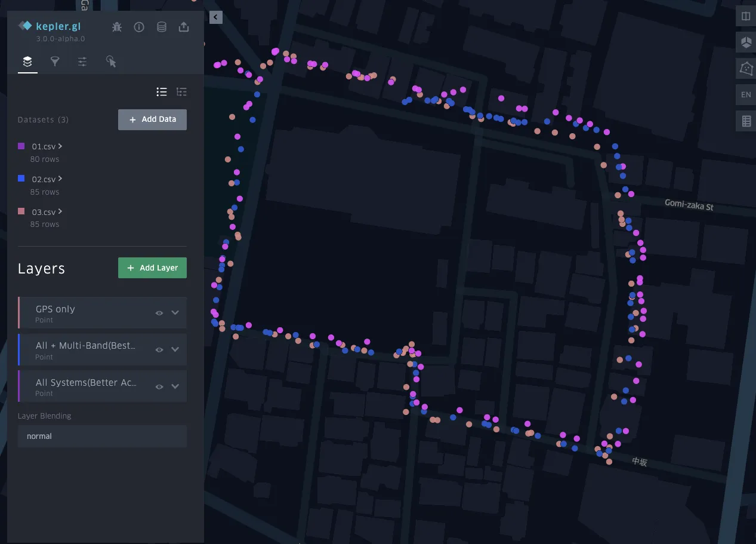Click the Add Layer button

pyautogui.click(x=152, y=268)
